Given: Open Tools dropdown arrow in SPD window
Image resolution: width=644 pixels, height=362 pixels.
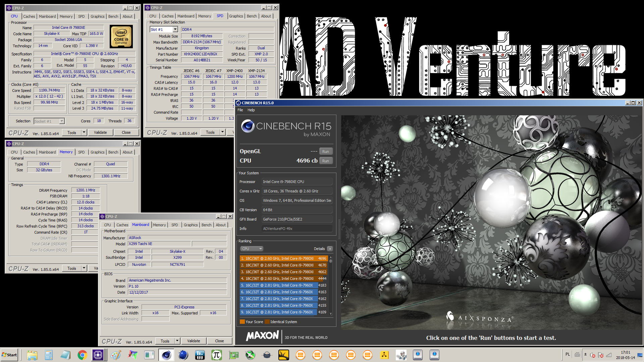Looking at the screenshot, I should click(222, 132).
